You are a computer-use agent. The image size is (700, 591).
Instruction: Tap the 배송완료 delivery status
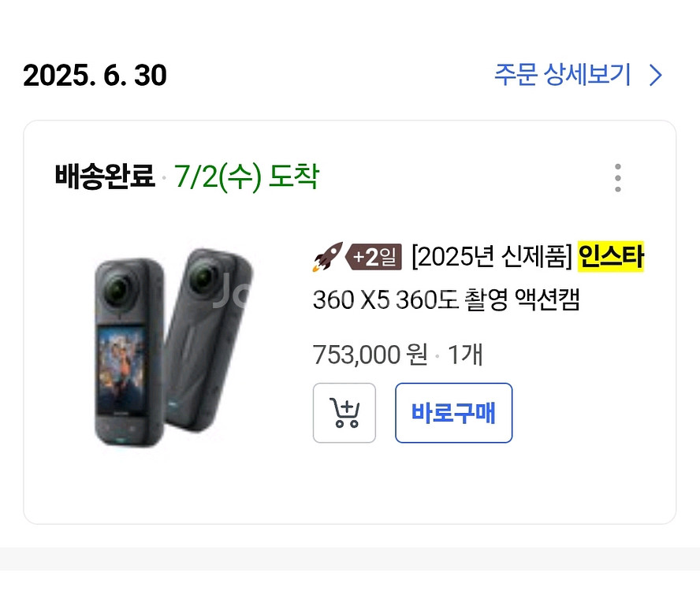click(104, 177)
